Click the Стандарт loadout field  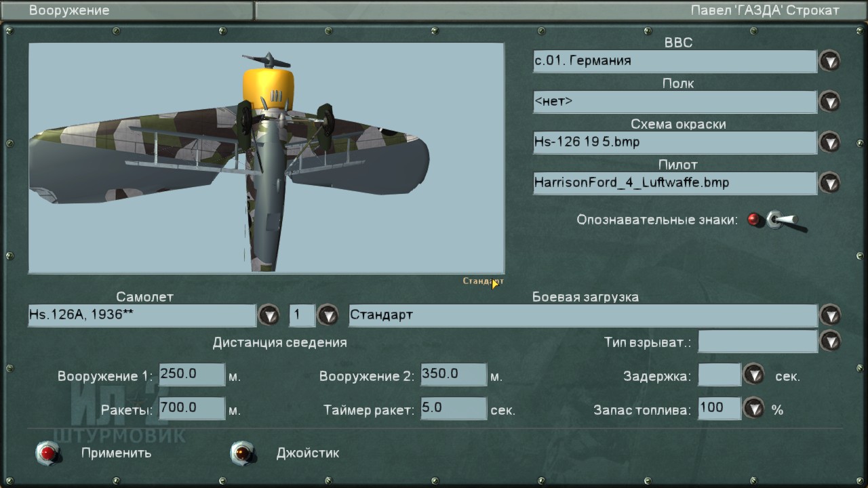[583, 315]
